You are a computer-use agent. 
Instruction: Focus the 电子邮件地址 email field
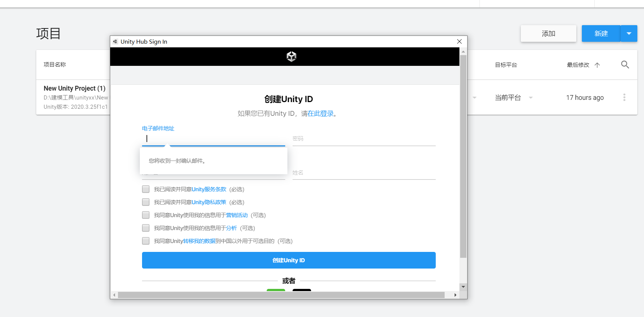pyautogui.click(x=213, y=138)
